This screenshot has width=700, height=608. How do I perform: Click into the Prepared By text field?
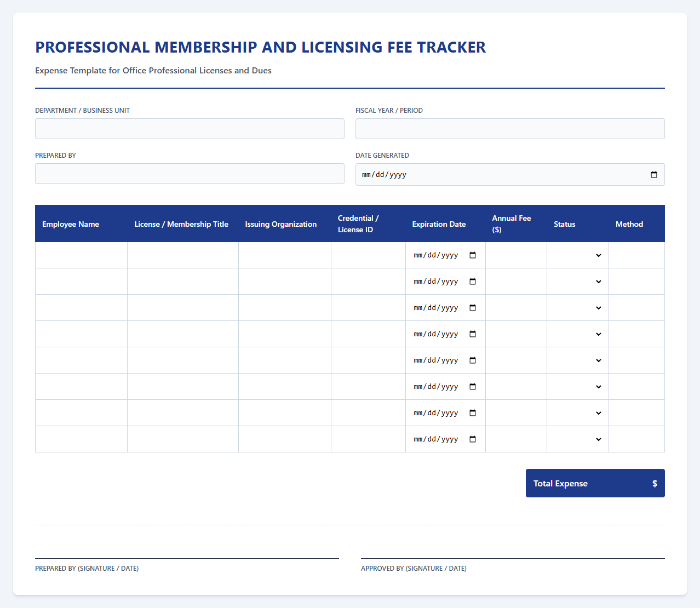[x=190, y=174]
